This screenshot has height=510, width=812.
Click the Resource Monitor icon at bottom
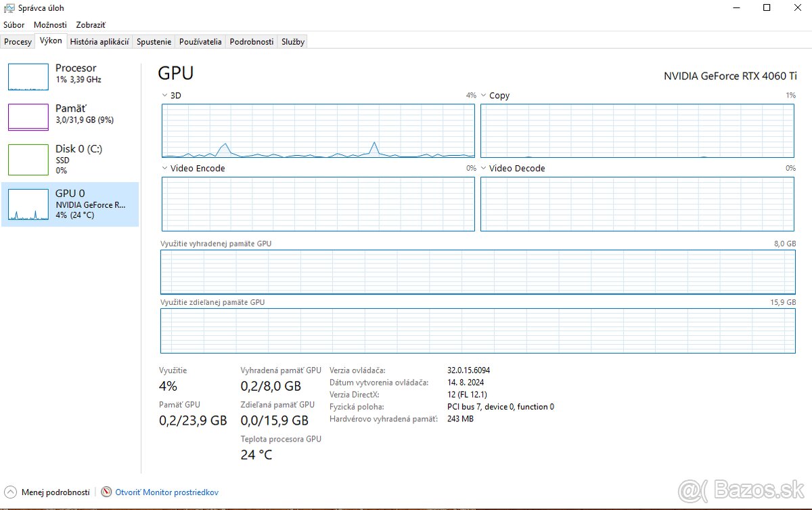[x=106, y=492]
